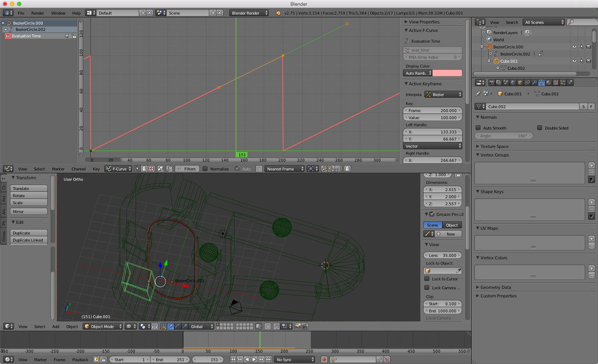This screenshot has width=598, height=364.
Task: Open the Auto Rainbow display color dropdown
Action: 418,73
